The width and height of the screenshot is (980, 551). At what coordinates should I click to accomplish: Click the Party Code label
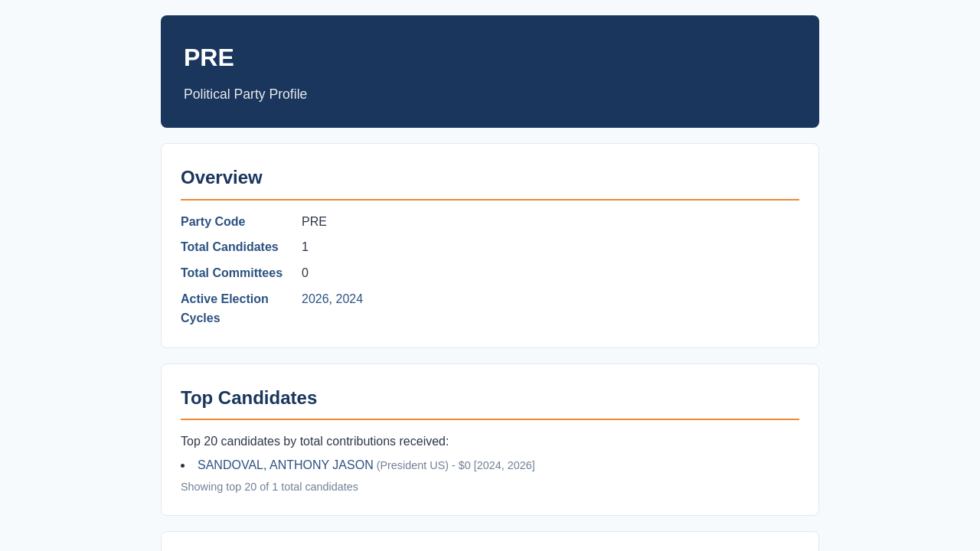pos(213,222)
